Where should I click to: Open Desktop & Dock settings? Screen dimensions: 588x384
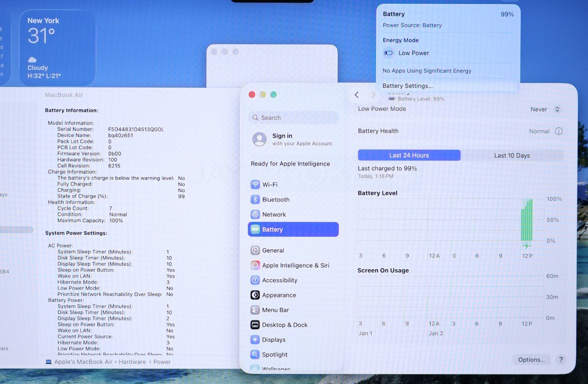(x=284, y=325)
